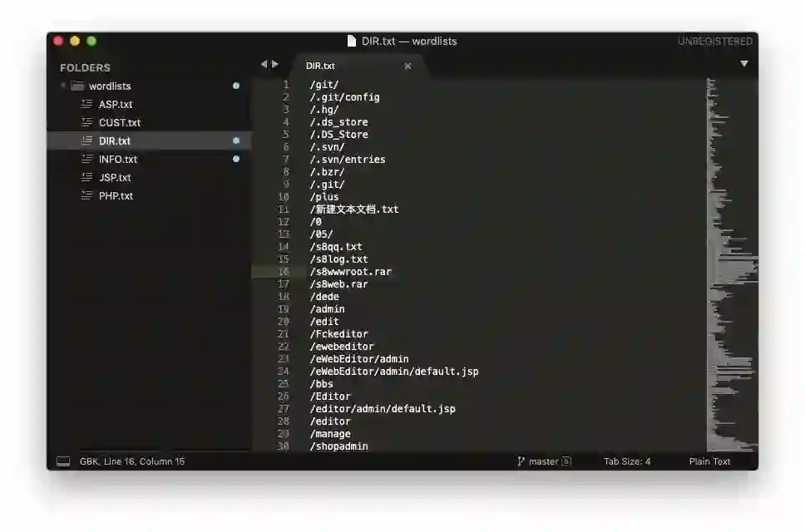Switch to the DIR.txt tab
The image size is (805, 532).
pyautogui.click(x=320, y=66)
